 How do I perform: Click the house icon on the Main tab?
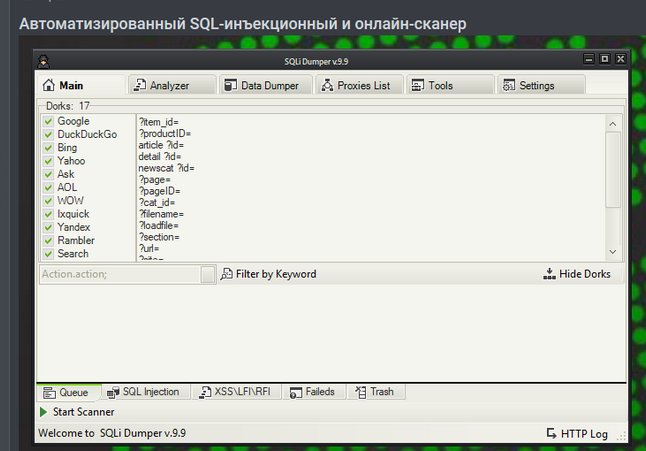pyautogui.click(x=49, y=85)
